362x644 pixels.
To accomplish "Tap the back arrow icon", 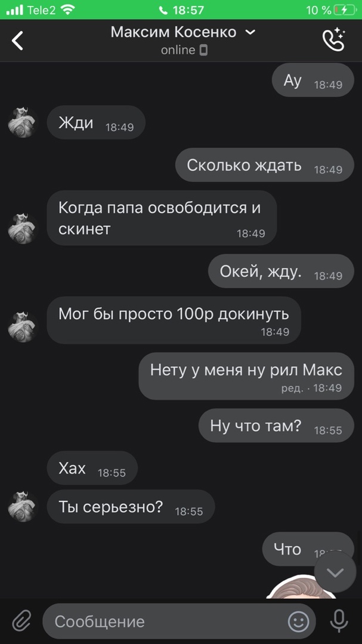I will [17, 41].
